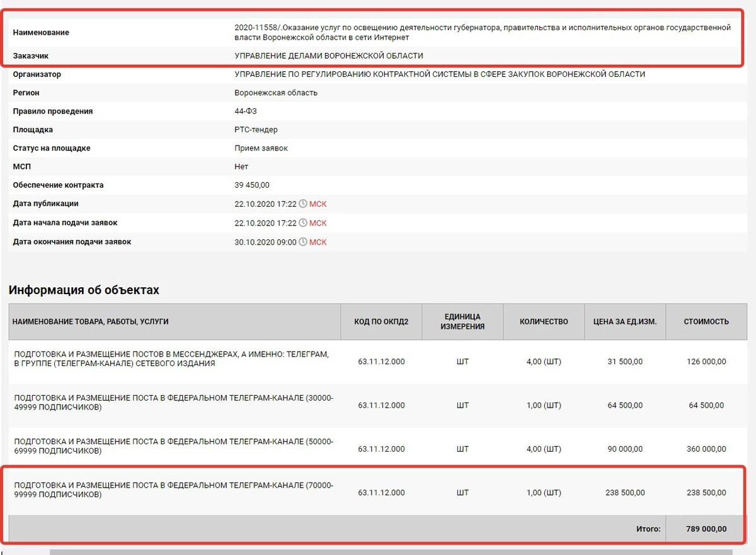The image size is (756, 555).
Task: Click the Код по ОКПД2 column header
Action: tap(381, 322)
